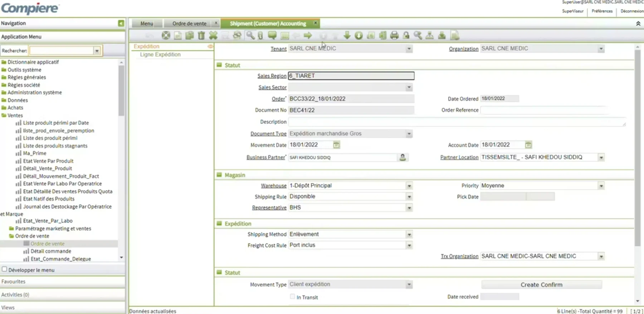Click the requests inbox-arrow icon
This screenshot has width=644, height=314.
pyautogui.click(x=442, y=35)
